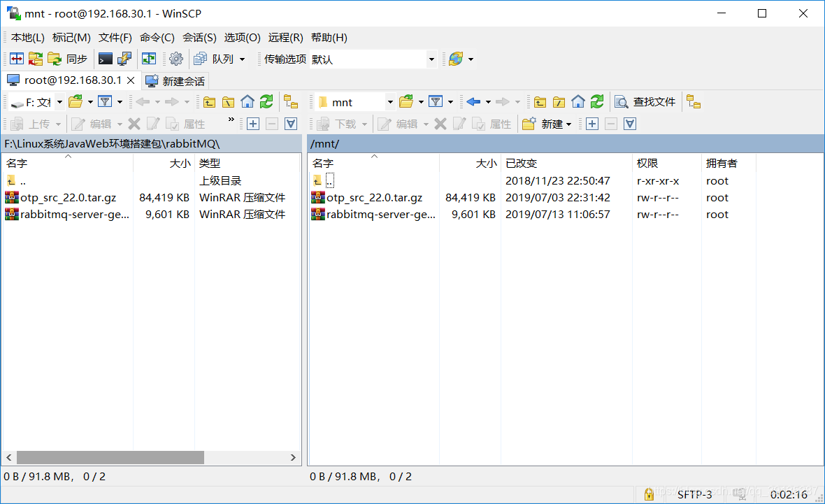Click local panel horizontal scrollbar thumb
Viewport: 825px width, 504px height.
(x=110, y=457)
